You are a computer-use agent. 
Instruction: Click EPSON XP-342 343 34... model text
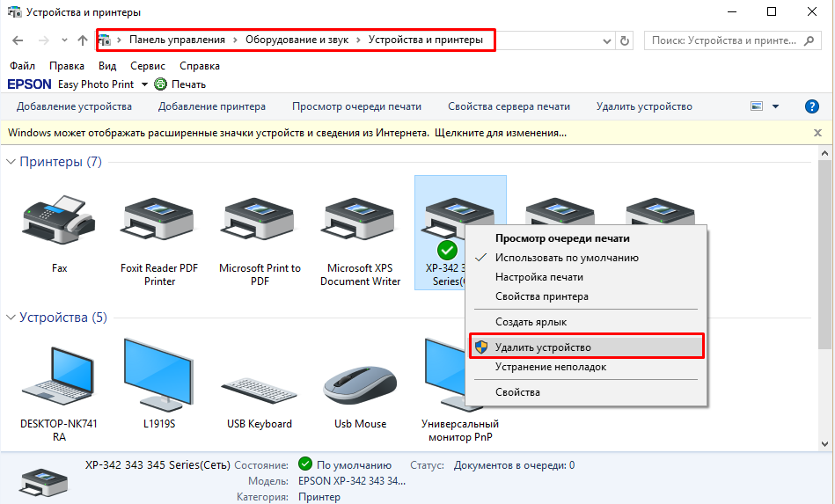point(352,481)
